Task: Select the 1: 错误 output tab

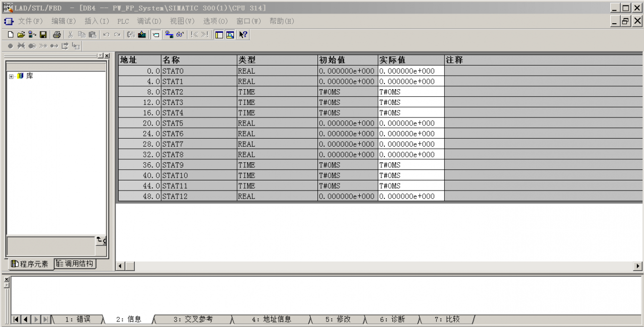Action: pyautogui.click(x=77, y=319)
